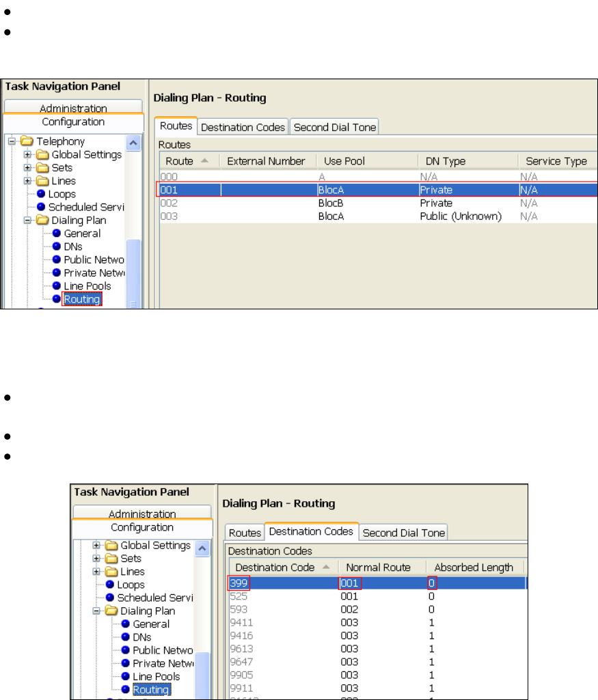The height and width of the screenshot is (700, 598).
Task: Switch to Destination Codes tab in upper panel
Action: click(x=243, y=127)
